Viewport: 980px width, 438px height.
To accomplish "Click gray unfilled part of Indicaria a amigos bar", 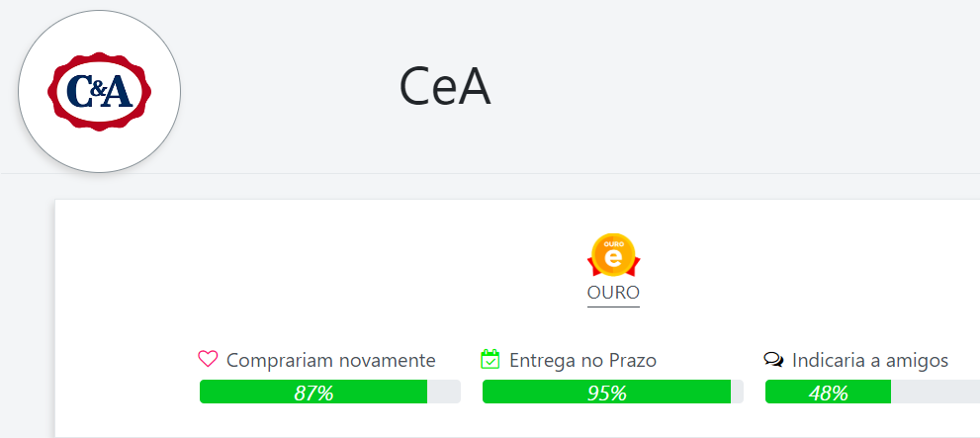I will click(x=935, y=392).
